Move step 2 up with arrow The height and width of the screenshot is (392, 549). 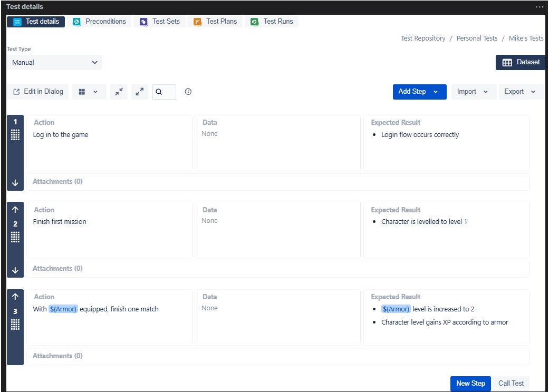(15, 210)
